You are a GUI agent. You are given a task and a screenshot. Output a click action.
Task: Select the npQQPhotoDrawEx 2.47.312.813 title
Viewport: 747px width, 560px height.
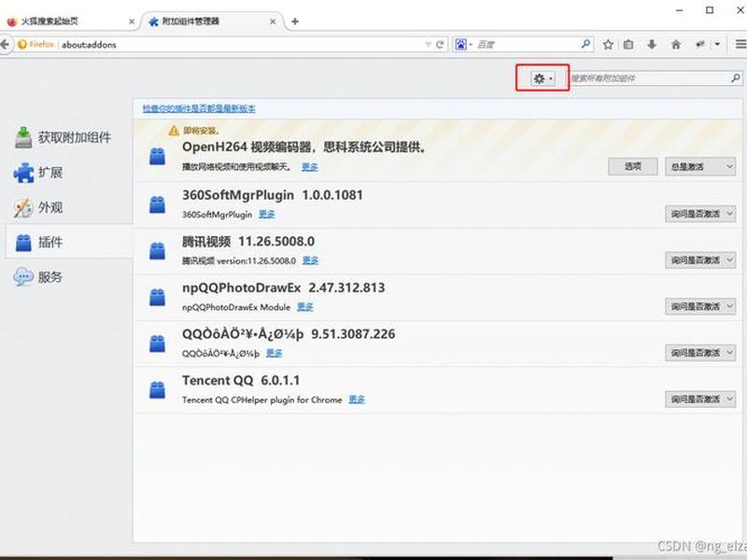click(284, 287)
